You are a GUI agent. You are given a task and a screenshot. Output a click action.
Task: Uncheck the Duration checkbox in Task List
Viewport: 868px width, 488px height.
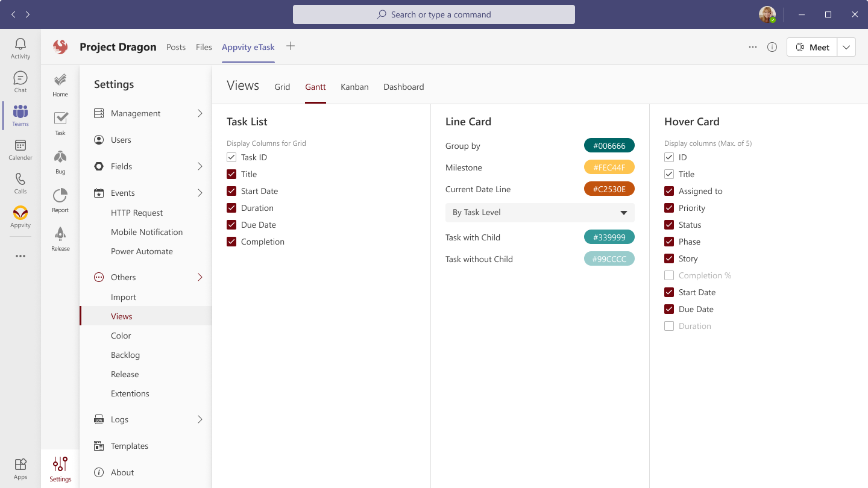click(231, 208)
